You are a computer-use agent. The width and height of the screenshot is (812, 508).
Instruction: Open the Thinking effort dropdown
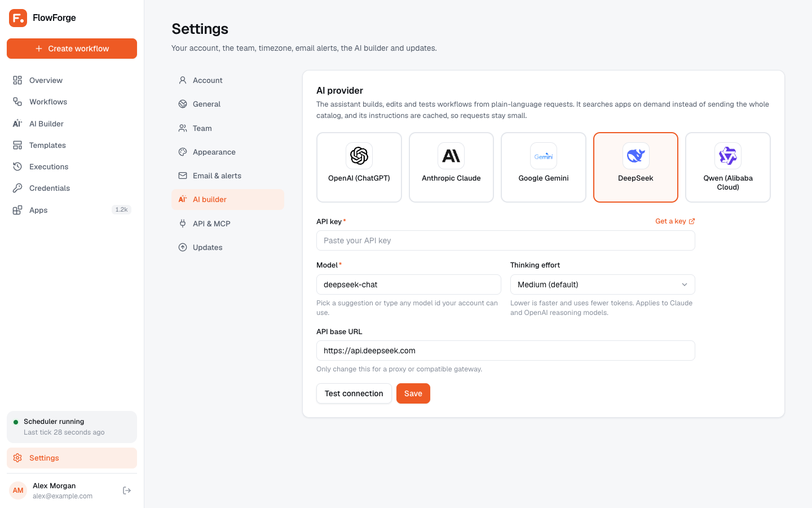tap(603, 284)
